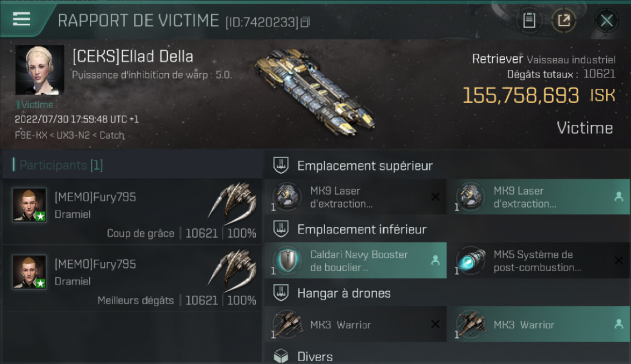Screen dimensions: 631x364
Task: Close the victim report
Action: click(606, 20)
